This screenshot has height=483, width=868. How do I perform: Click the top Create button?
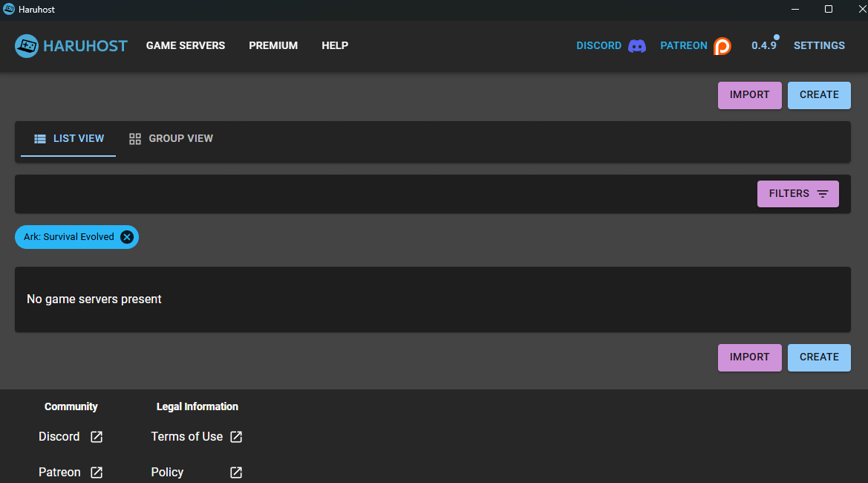point(819,95)
